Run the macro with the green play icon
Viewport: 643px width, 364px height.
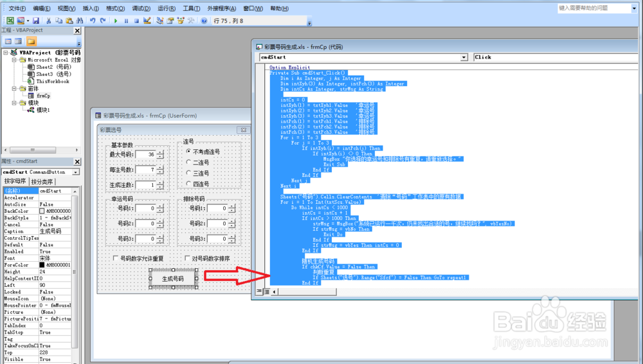coord(116,21)
